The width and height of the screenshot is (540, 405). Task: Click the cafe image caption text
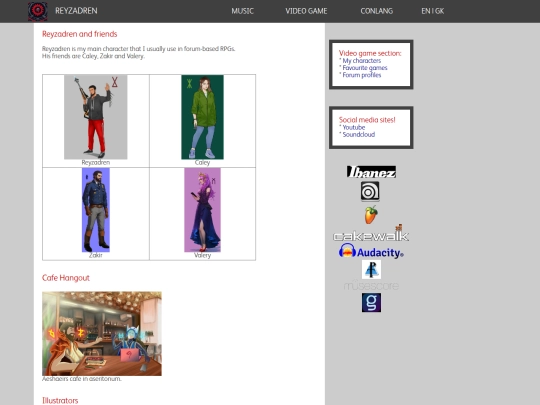click(82, 379)
